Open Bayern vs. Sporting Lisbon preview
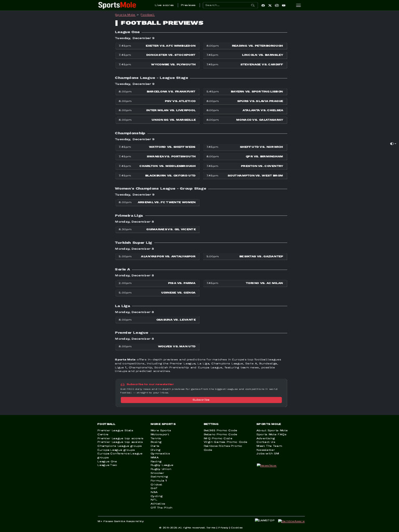 (245, 92)
